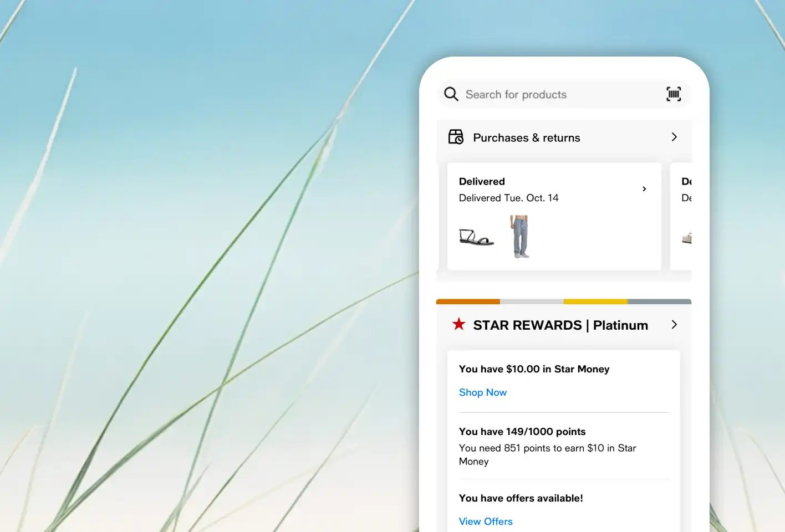The width and height of the screenshot is (785, 532).
Task: Click the Purchases & returns package icon
Action: coord(456,137)
